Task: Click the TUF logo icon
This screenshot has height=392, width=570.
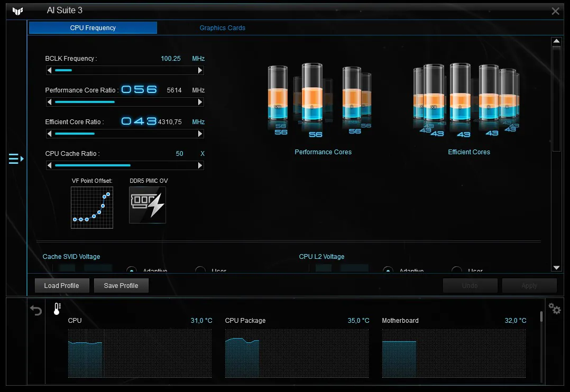Action: 17,11
